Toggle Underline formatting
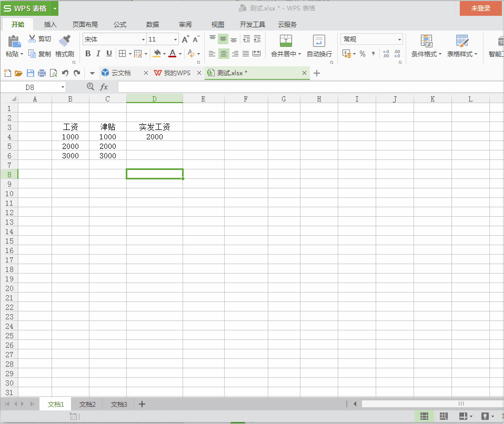Viewport: 504px width, 424px height. [109, 54]
